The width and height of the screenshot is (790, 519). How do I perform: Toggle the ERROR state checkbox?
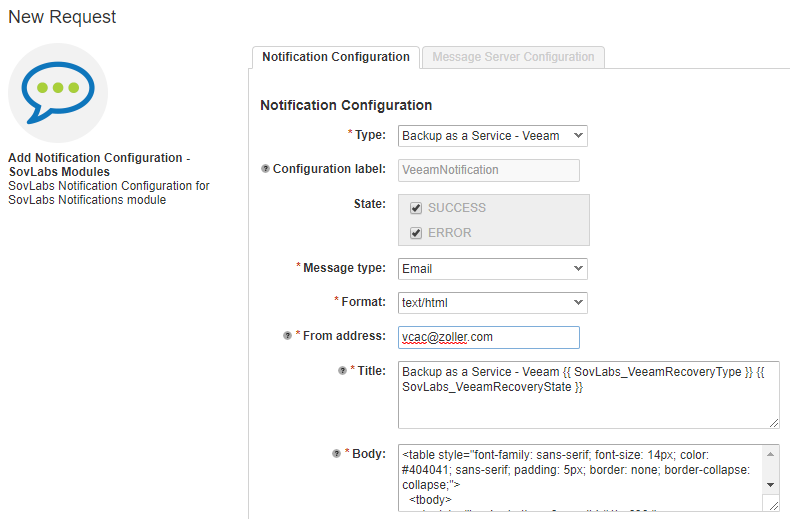point(416,233)
